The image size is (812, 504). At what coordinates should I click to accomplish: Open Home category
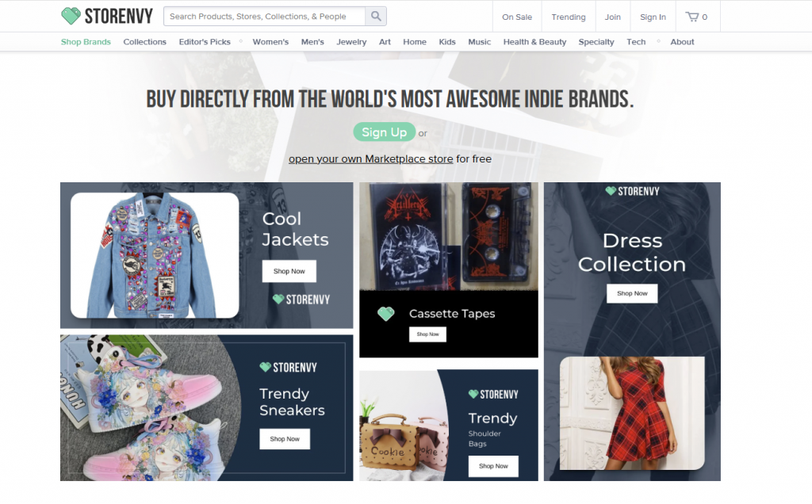[x=415, y=42]
